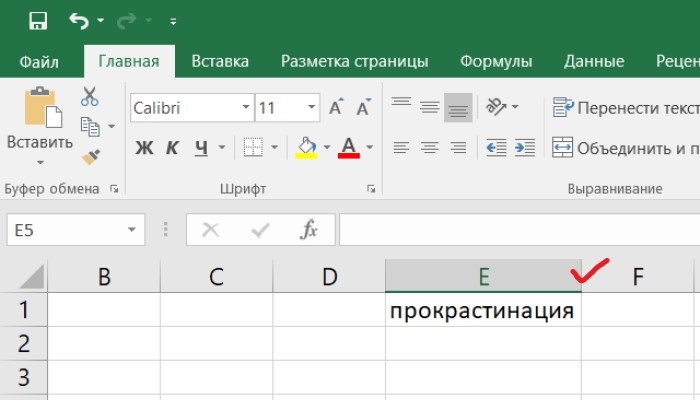The height and width of the screenshot is (400, 700).
Task: Select the Format Painter brush
Action: click(91, 157)
